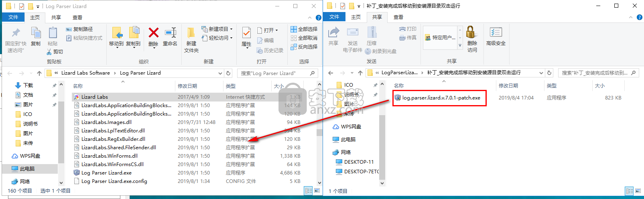The image size is (644, 199).
Task: Switch to details view in left window status bar
Action: pyautogui.click(x=309, y=191)
